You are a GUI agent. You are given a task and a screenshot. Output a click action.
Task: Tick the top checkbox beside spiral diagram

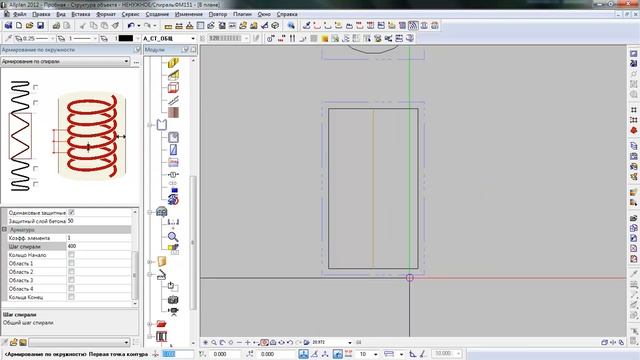pos(36,87)
